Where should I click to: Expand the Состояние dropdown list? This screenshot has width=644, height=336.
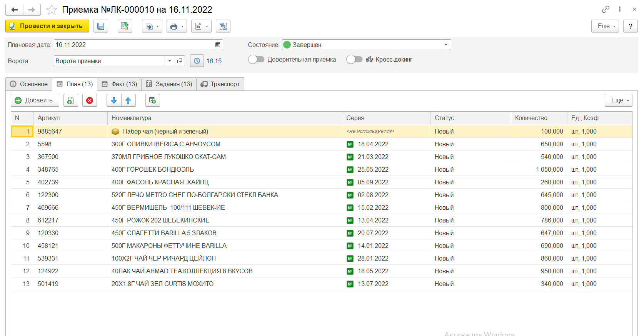pyautogui.click(x=446, y=45)
